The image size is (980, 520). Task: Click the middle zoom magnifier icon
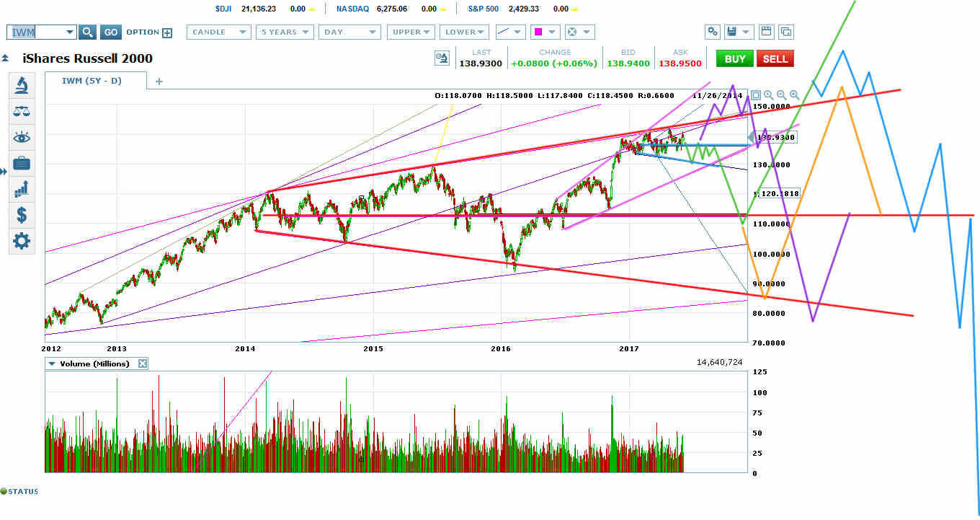(782, 95)
